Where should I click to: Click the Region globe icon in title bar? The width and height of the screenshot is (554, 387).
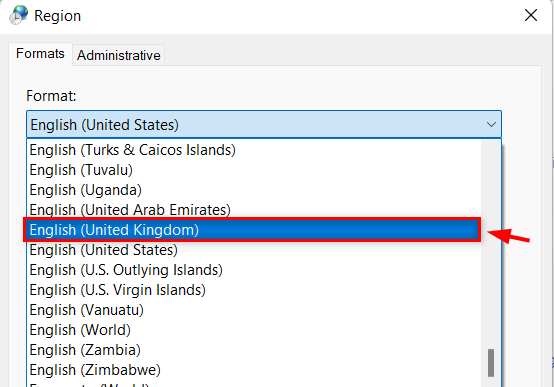18,15
